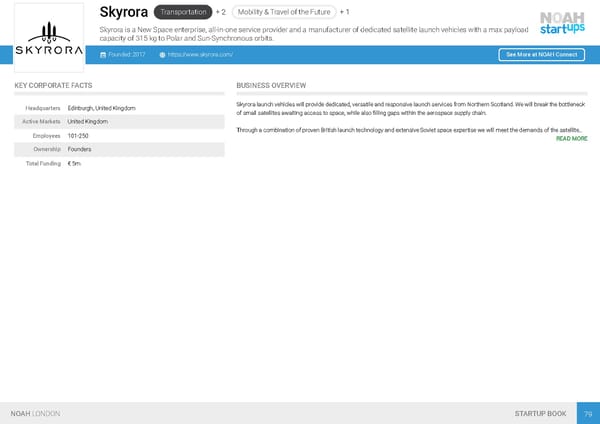Click the globe icon before website URL
600x424 pixels.
pyautogui.click(x=162, y=55)
